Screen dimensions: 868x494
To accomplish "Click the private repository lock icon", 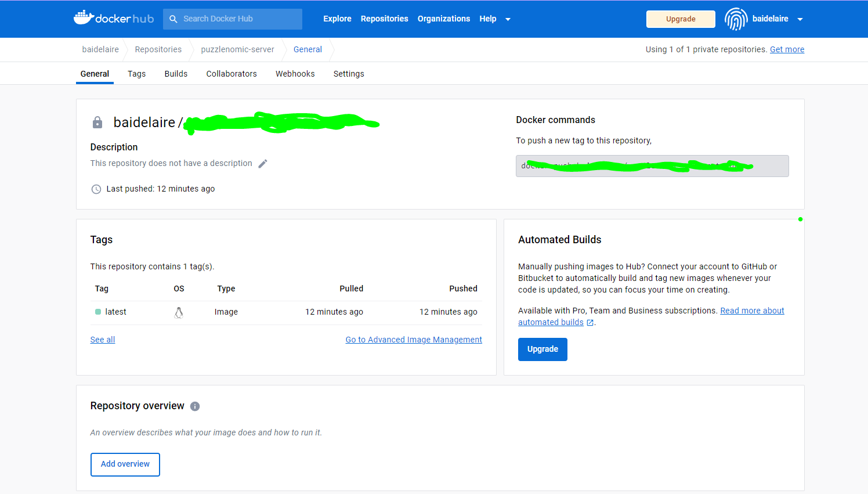I will click(97, 122).
